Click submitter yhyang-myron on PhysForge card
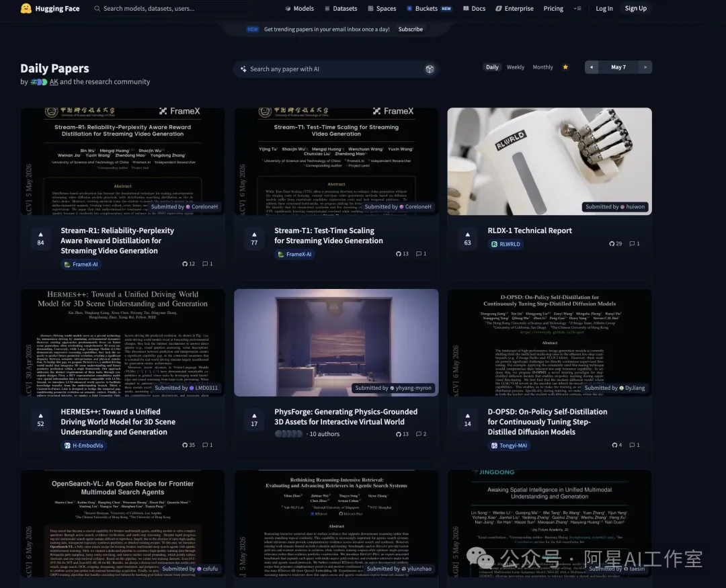 (393, 388)
